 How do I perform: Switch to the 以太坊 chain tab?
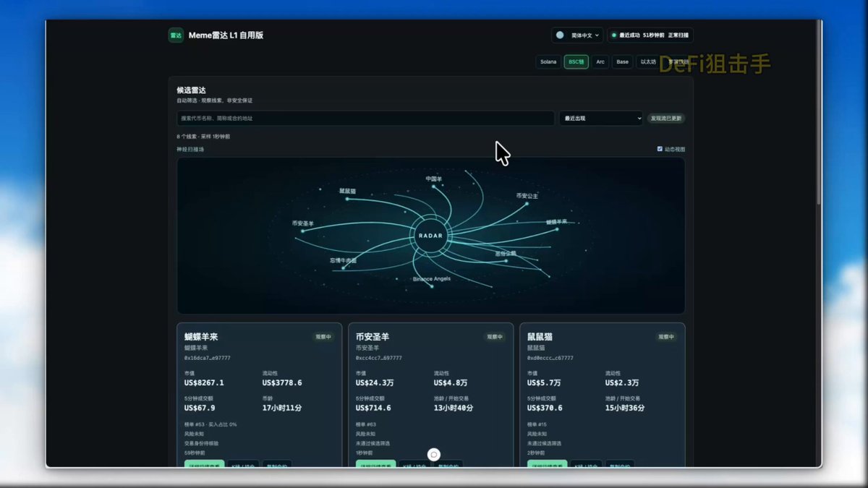click(x=647, y=62)
